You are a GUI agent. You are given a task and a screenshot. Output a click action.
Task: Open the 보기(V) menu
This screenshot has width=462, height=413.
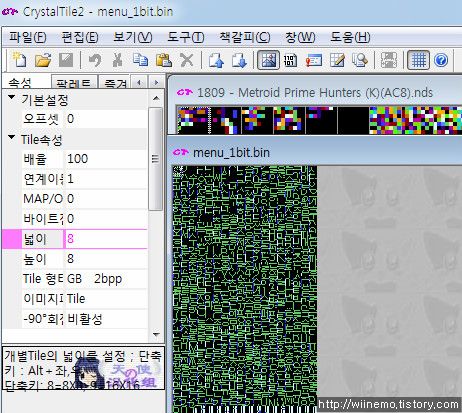click(133, 37)
